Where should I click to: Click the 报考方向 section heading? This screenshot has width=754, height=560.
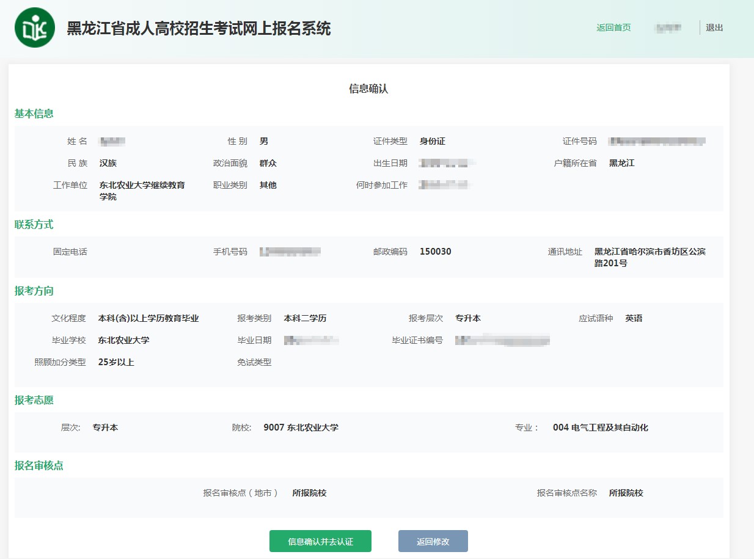(34, 291)
